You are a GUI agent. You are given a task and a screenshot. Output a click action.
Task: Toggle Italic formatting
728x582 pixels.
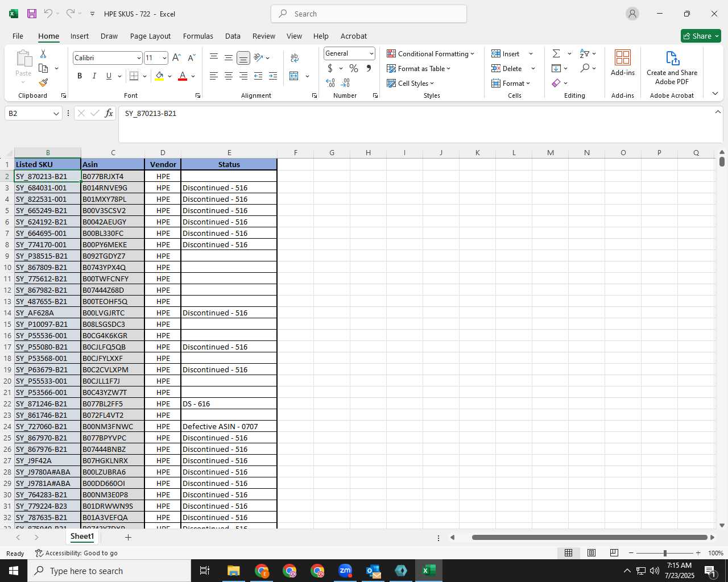94,76
